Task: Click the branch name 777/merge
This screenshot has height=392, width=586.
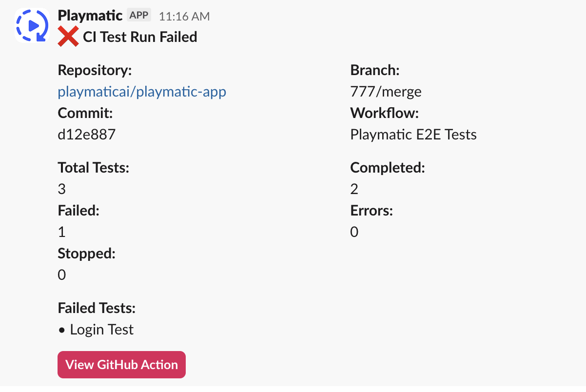Action: point(386,92)
